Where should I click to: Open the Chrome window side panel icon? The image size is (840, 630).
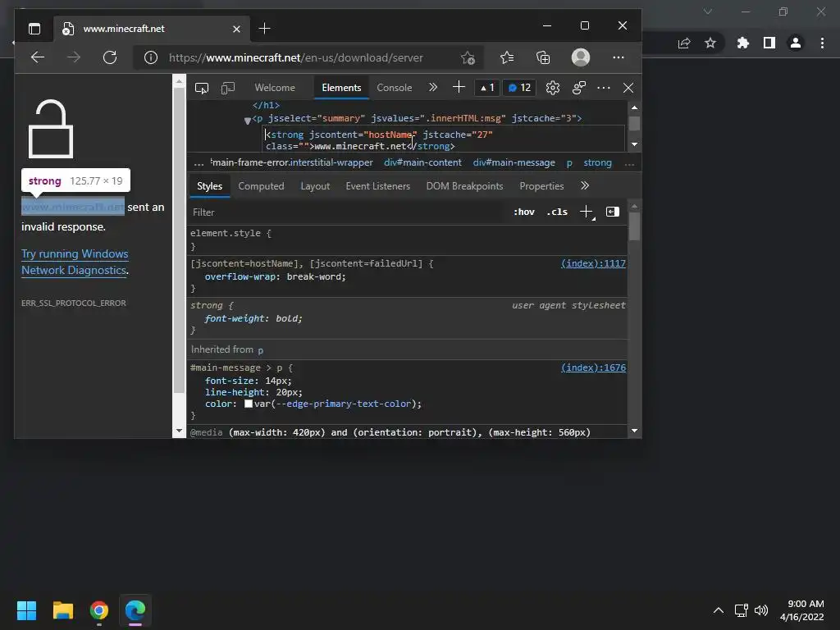coord(769,43)
